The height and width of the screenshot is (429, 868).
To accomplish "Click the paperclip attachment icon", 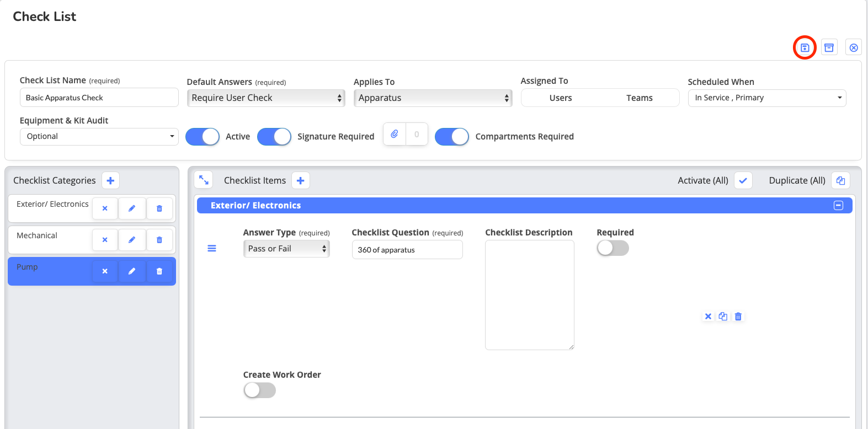I will pos(395,134).
